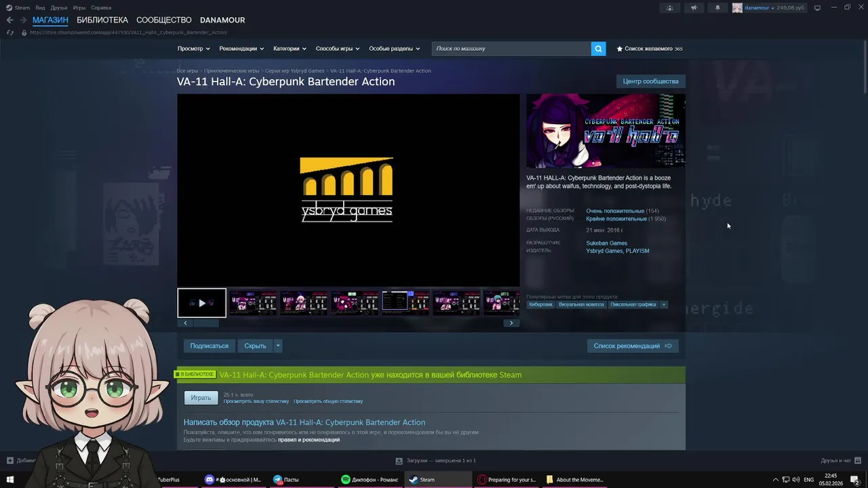The height and width of the screenshot is (488, 868).
Task: Click the 'Подписаться' button
Action: (209, 346)
